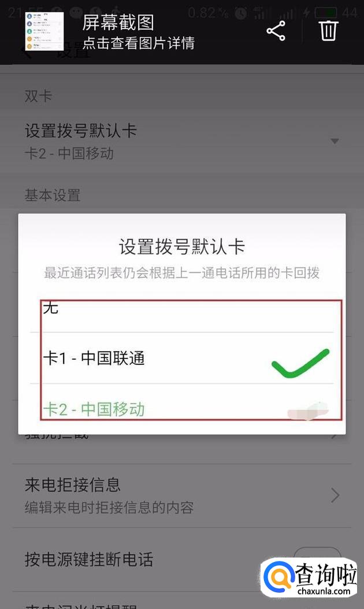Choose 卡2 - 中国移动 option
The height and width of the screenshot is (609, 364).
pyautogui.click(x=181, y=409)
